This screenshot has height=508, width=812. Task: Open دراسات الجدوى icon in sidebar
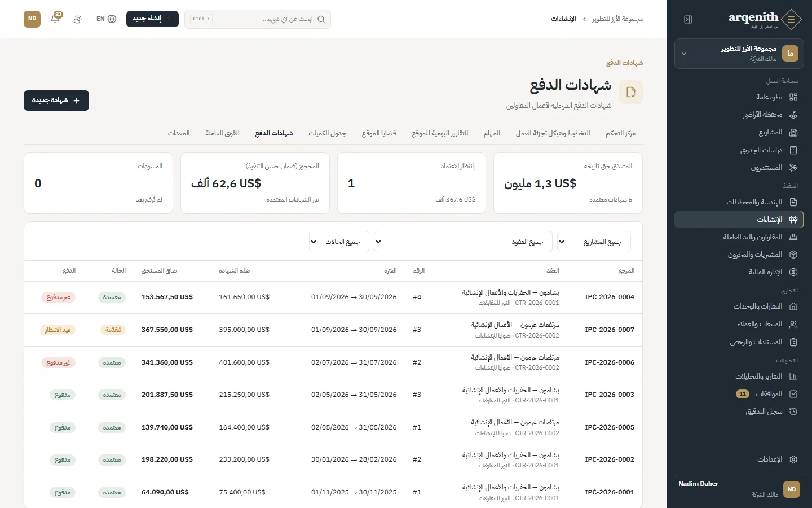click(793, 150)
